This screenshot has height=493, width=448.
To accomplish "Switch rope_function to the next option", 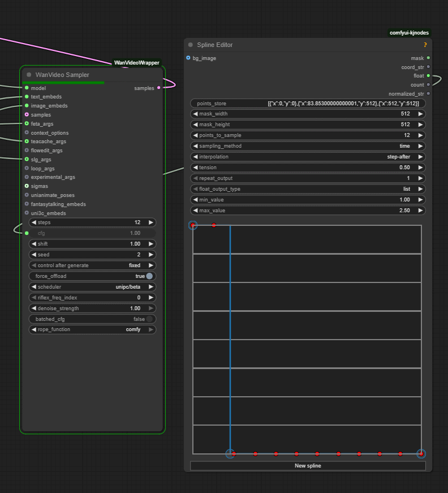I will 151,329.
